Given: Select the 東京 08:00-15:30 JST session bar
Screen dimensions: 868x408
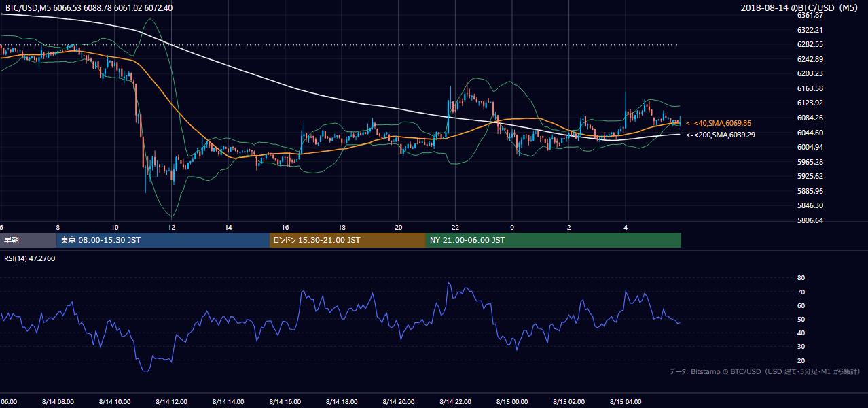Looking at the screenshot, I should [x=163, y=240].
